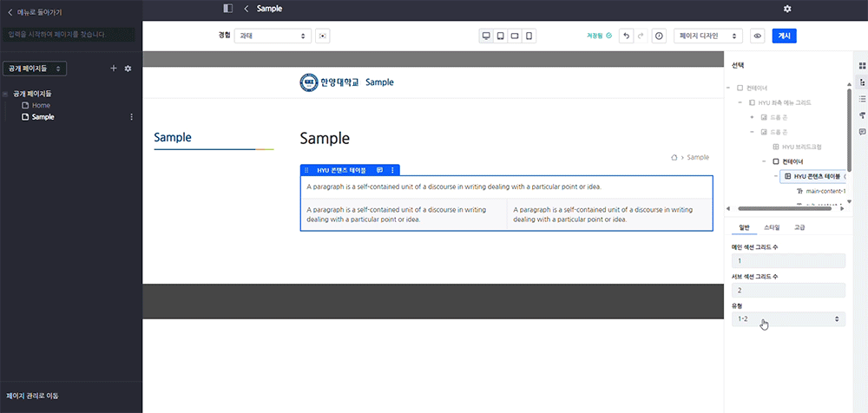Switch to the 스타일 tab
The width and height of the screenshot is (868, 413).
(x=772, y=226)
